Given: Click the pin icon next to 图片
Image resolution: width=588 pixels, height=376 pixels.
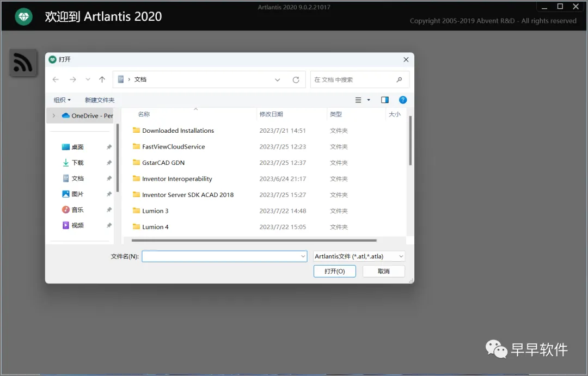Looking at the screenshot, I should [x=109, y=194].
